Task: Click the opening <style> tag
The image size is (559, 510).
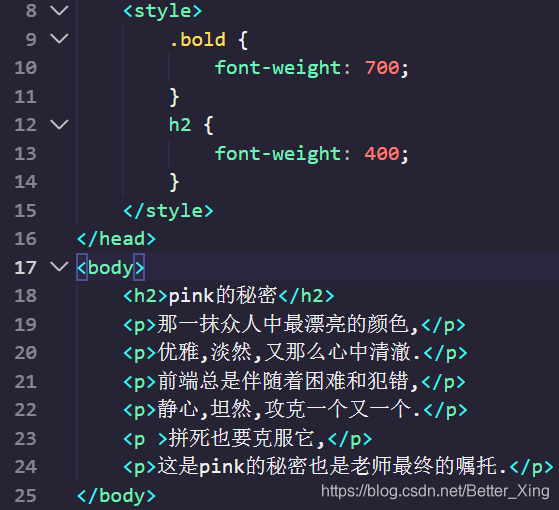Action: (x=163, y=11)
